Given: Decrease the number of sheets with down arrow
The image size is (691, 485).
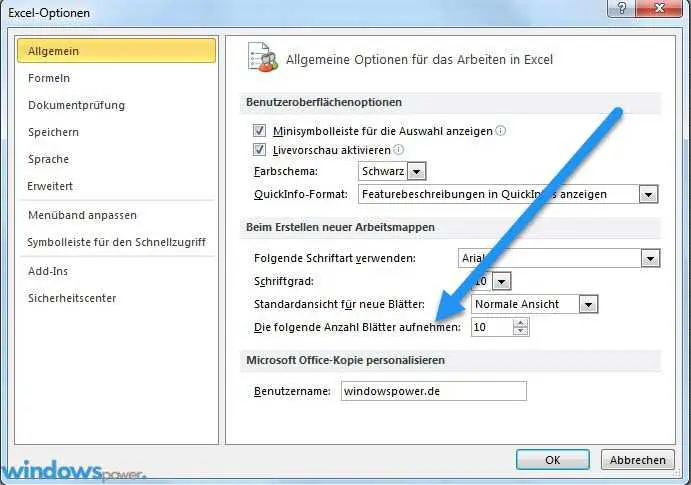Looking at the screenshot, I should click(x=519, y=331).
